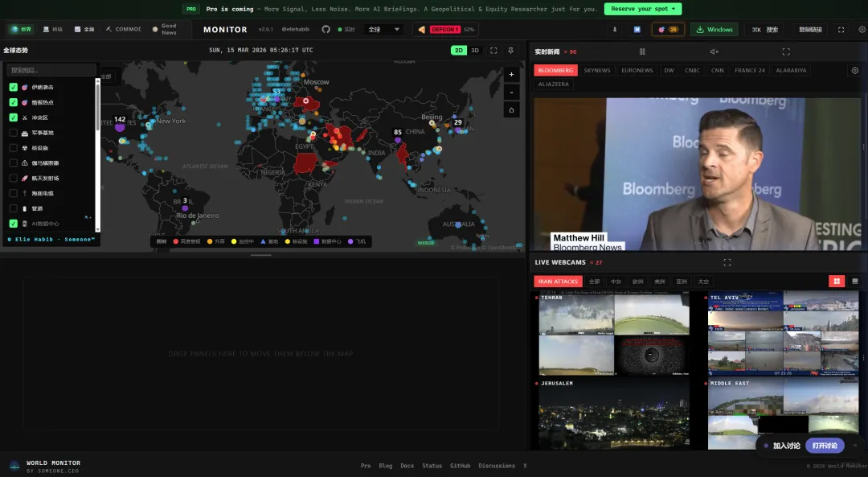The width and height of the screenshot is (868, 477).
Task: Switch the map to 3D mode
Action: 475,51
